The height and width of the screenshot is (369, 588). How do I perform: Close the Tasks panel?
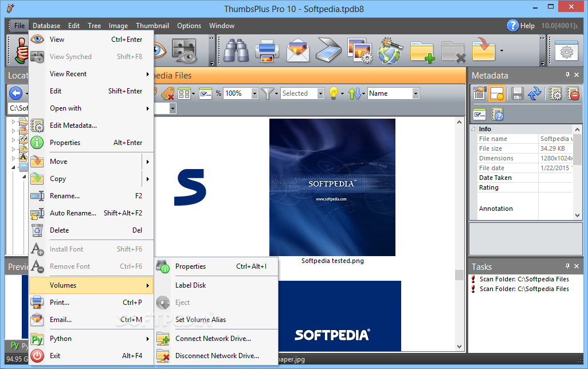577,266
